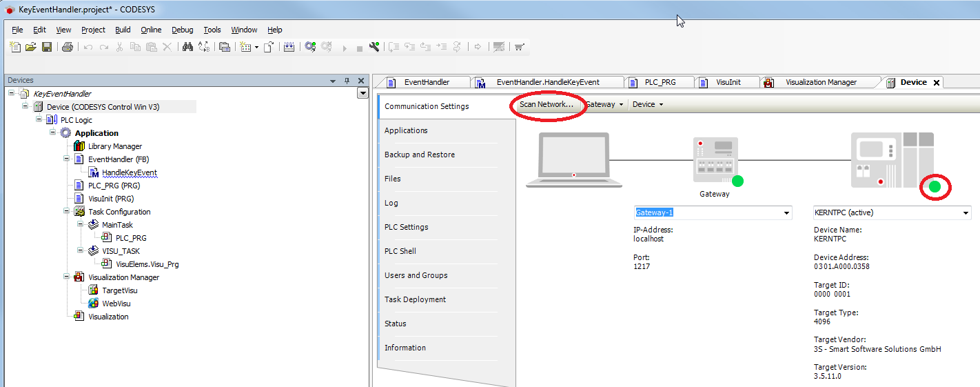The width and height of the screenshot is (980, 387).
Task: Close the Device editor tab
Action: [x=936, y=82]
